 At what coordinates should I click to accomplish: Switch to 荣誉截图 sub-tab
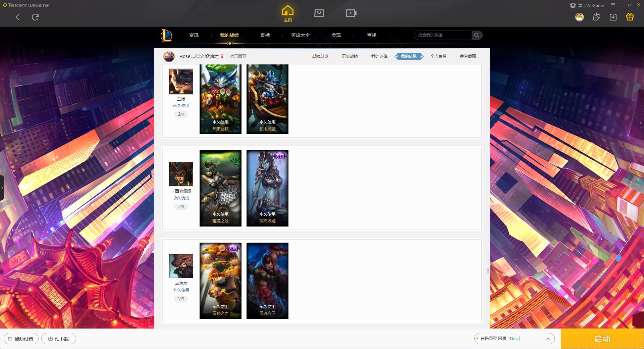click(468, 56)
